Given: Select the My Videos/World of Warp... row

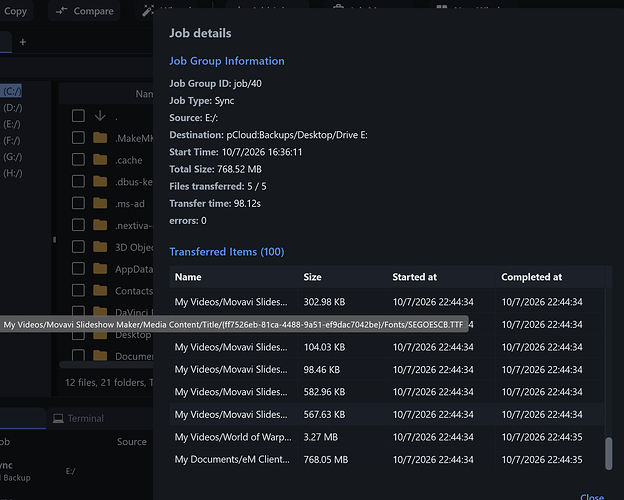Looking at the screenshot, I should pos(387,437).
